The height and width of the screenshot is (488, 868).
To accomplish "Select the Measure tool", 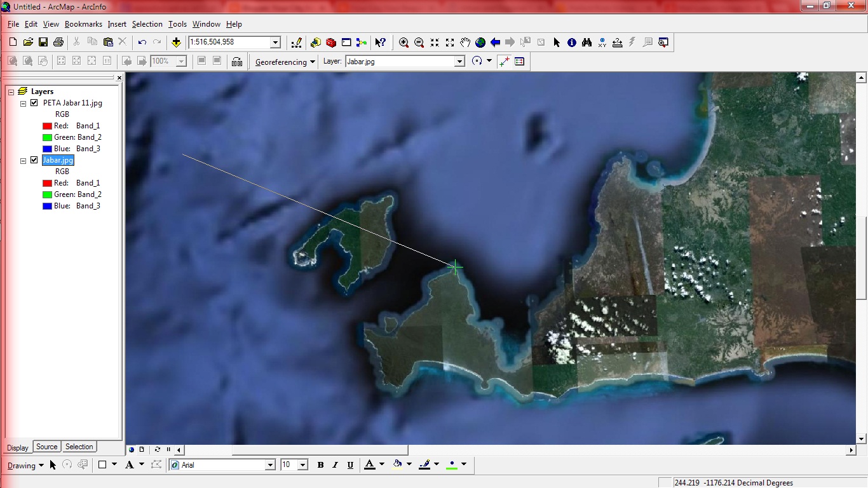I will (x=617, y=43).
